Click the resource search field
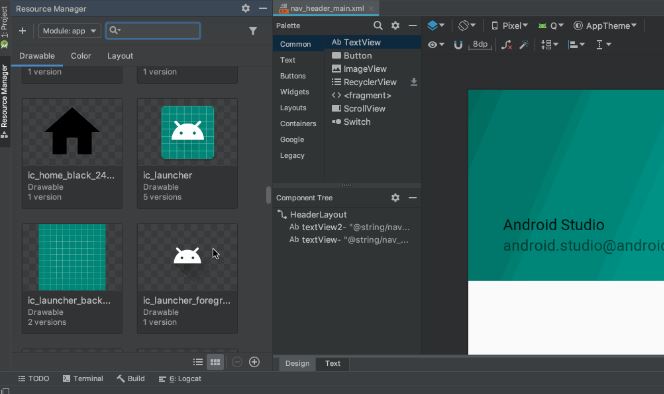The width and height of the screenshot is (664, 394). point(153,31)
